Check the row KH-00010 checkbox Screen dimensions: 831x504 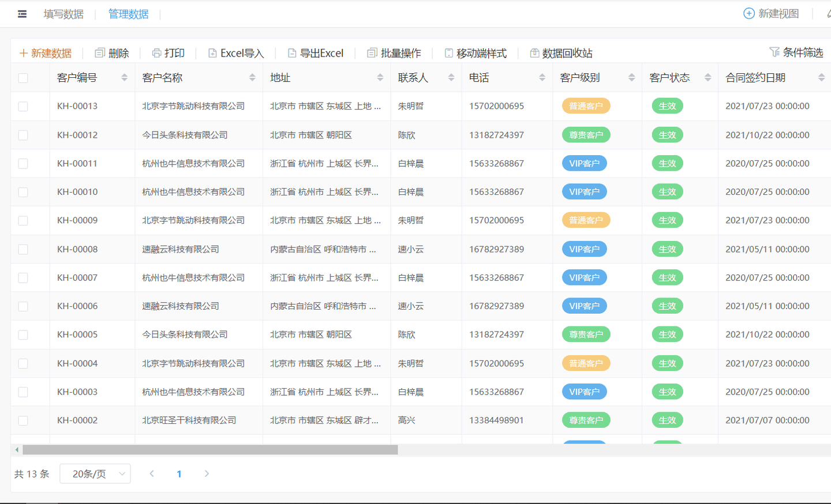coord(23,192)
